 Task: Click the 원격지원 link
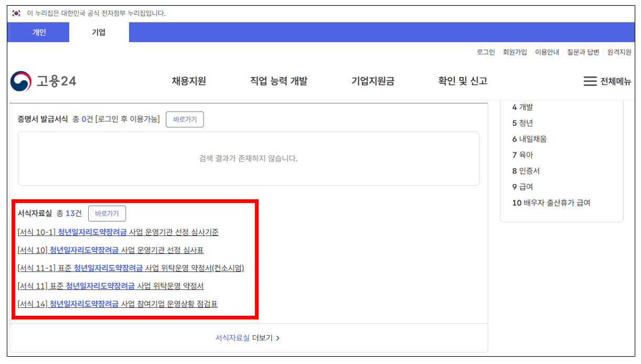pos(619,52)
